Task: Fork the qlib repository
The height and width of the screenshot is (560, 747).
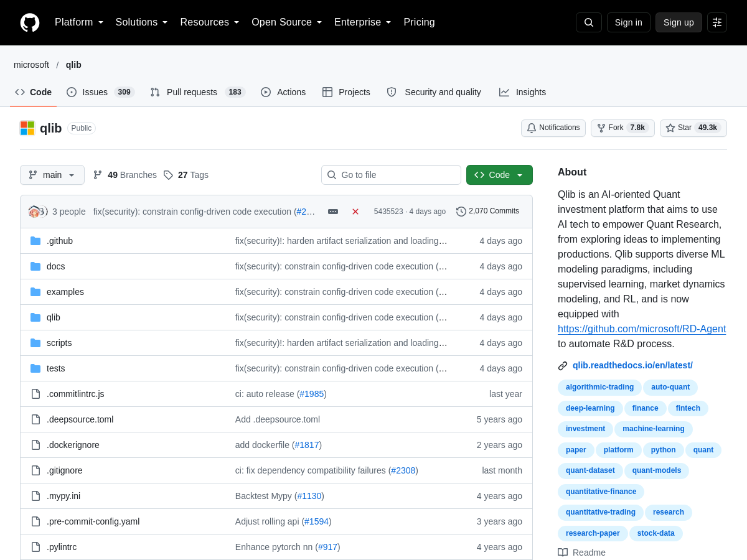Action: 622,128
